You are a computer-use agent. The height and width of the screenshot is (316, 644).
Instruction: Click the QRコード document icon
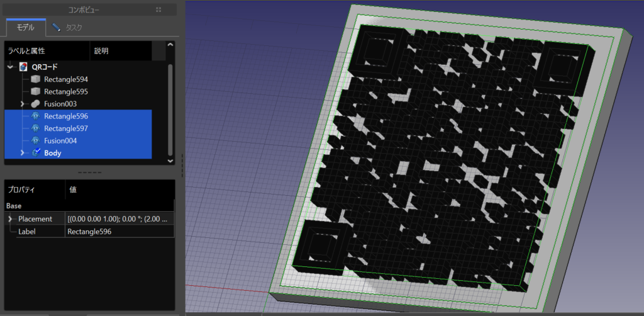tap(23, 67)
